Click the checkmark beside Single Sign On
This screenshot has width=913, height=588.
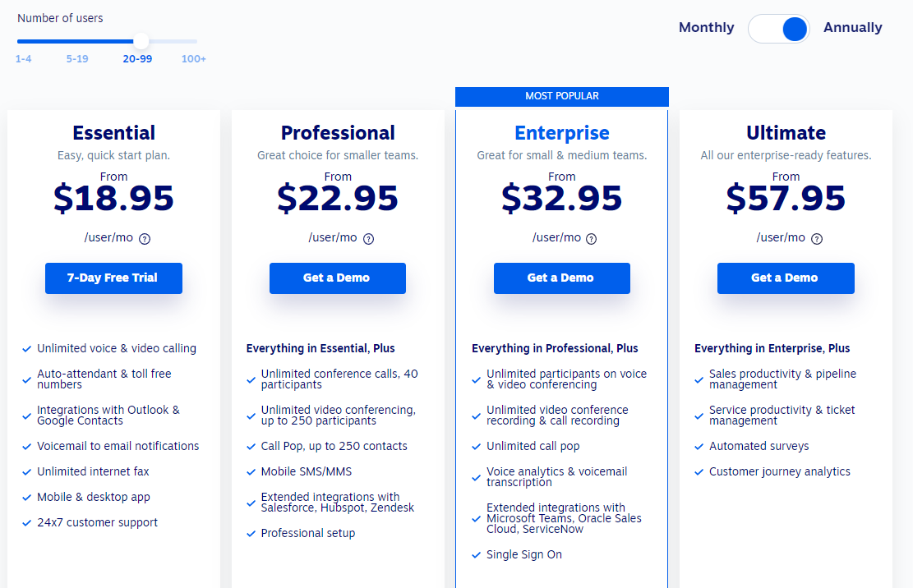coord(476,555)
